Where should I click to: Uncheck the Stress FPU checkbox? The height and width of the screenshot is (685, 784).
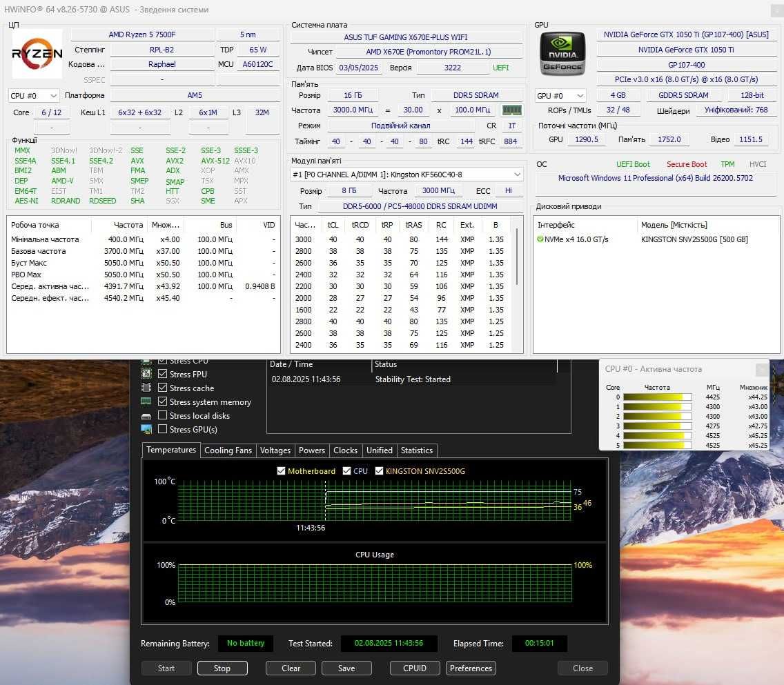(162, 374)
